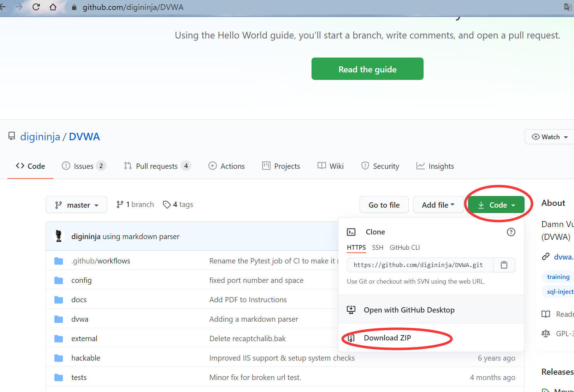Click digininja avatar in latest commit row
This screenshot has width=574, height=392.
tap(59, 236)
